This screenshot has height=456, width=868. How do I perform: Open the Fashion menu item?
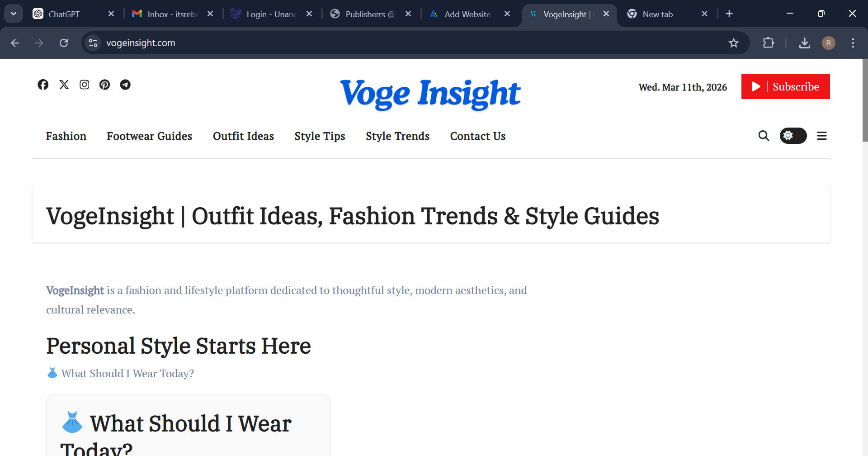(x=66, y=136)
